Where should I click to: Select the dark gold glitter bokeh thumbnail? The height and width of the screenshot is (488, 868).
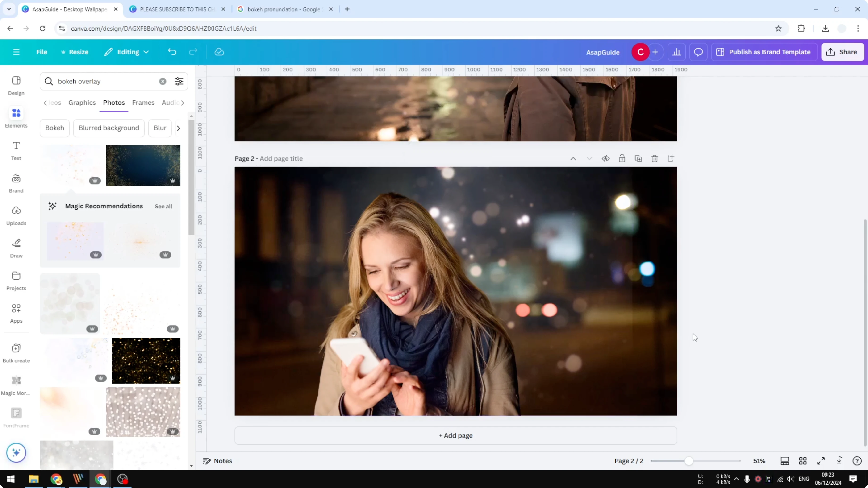pos(146,360)
